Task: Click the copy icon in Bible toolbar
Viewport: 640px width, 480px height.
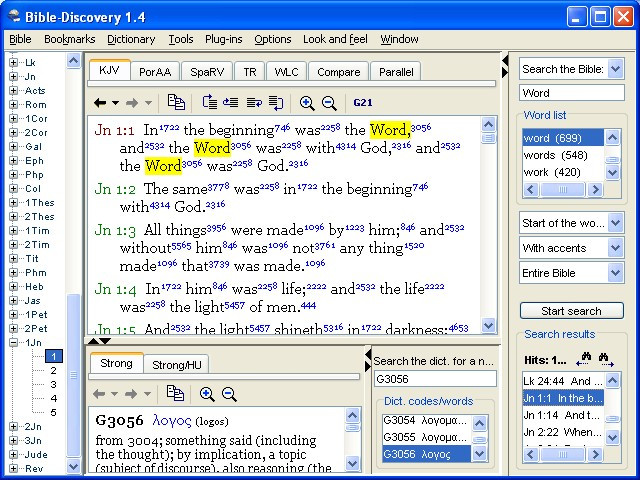Action: coord(176,102)
